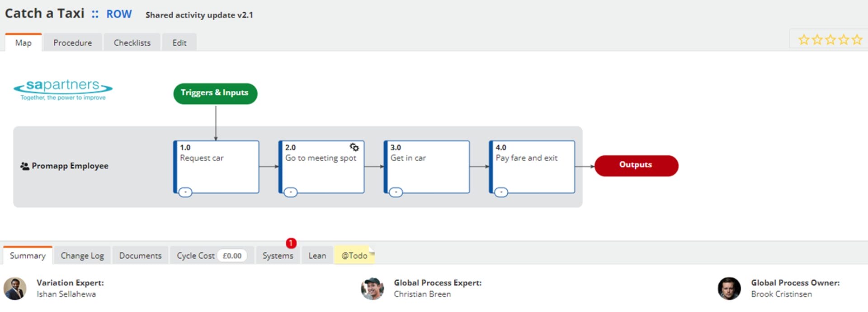Click the Triggers & Inputs button
Image resolution: width=868 pixels, height=312 pixels.
click(215, 93)
